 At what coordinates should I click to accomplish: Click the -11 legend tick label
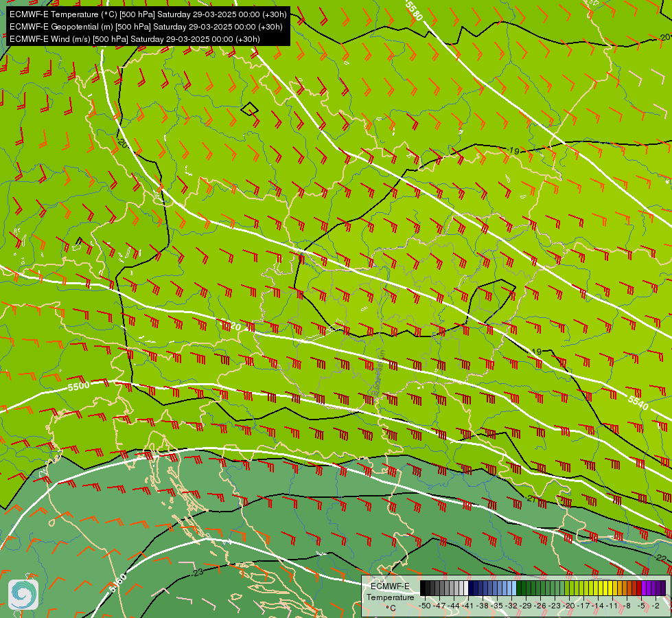coord(613,606)
